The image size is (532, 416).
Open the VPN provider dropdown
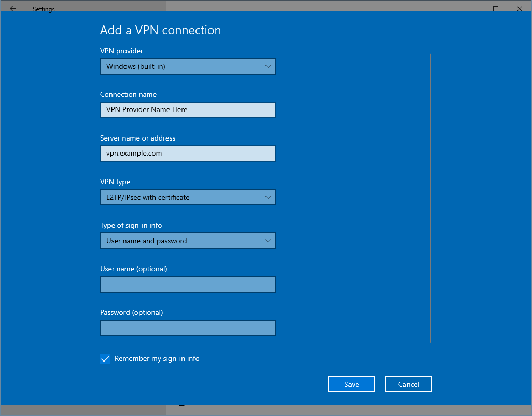[188, 66]
